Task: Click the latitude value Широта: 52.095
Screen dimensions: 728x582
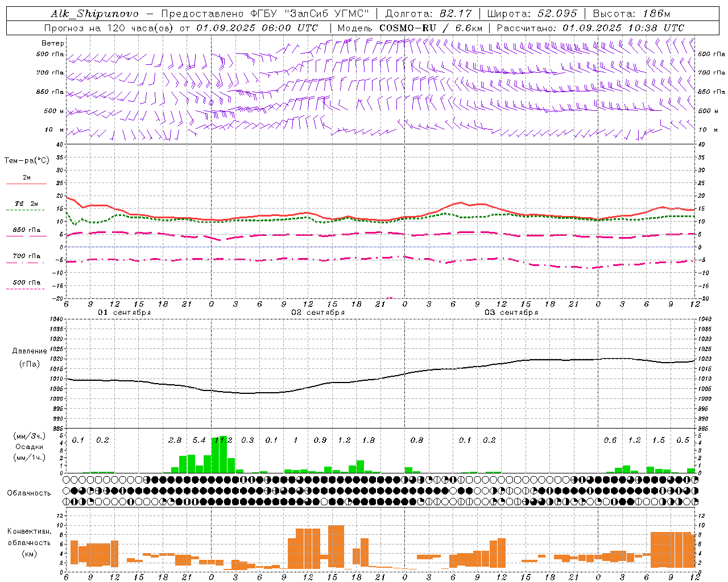Action: 532,14
